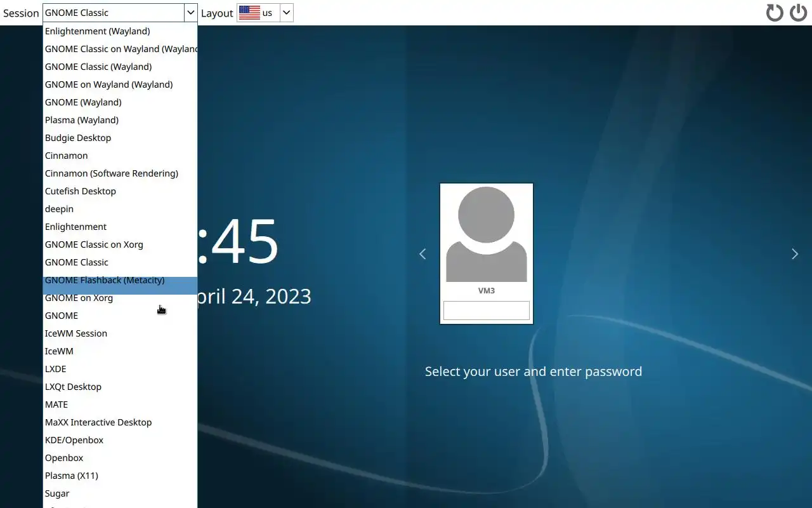Show the previous user with left arrow
812x508 pixels.
[x=422, y=254]
